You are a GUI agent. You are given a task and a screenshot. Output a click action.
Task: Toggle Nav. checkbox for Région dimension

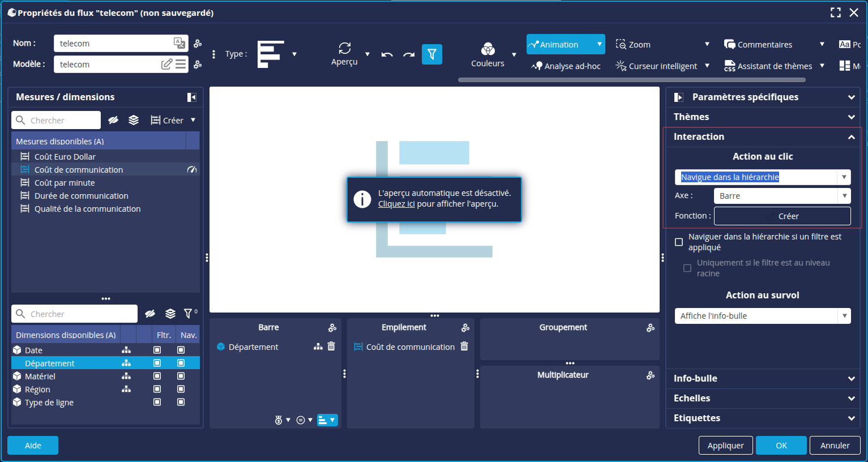[x=181, y=389]
